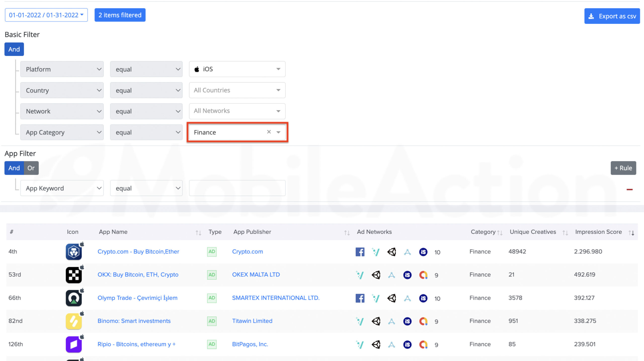The width and height of the screenshot is (644, 361).
Task: Switch App Filter to Or
Action: [31, 168]
